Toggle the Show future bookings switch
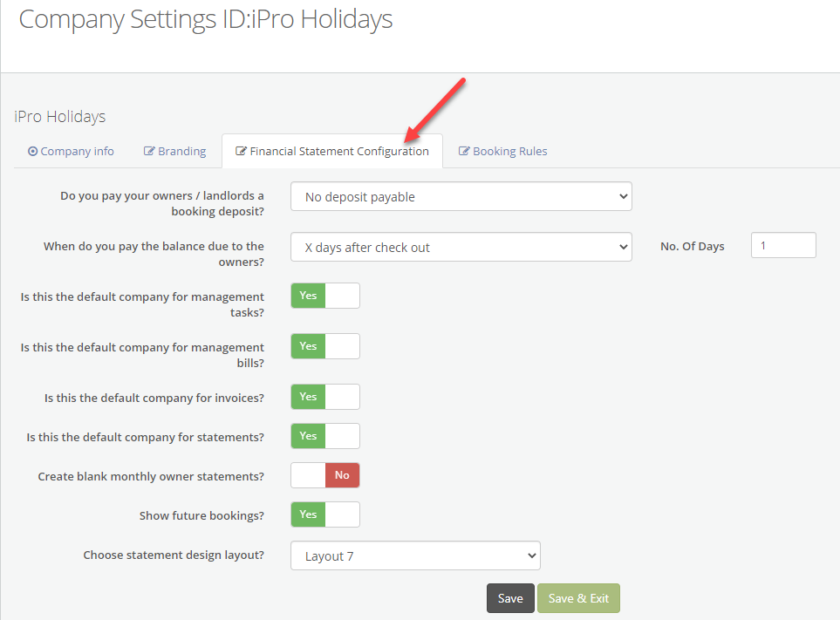The height and width of the screenshot is (620, 840). point(325,514)
